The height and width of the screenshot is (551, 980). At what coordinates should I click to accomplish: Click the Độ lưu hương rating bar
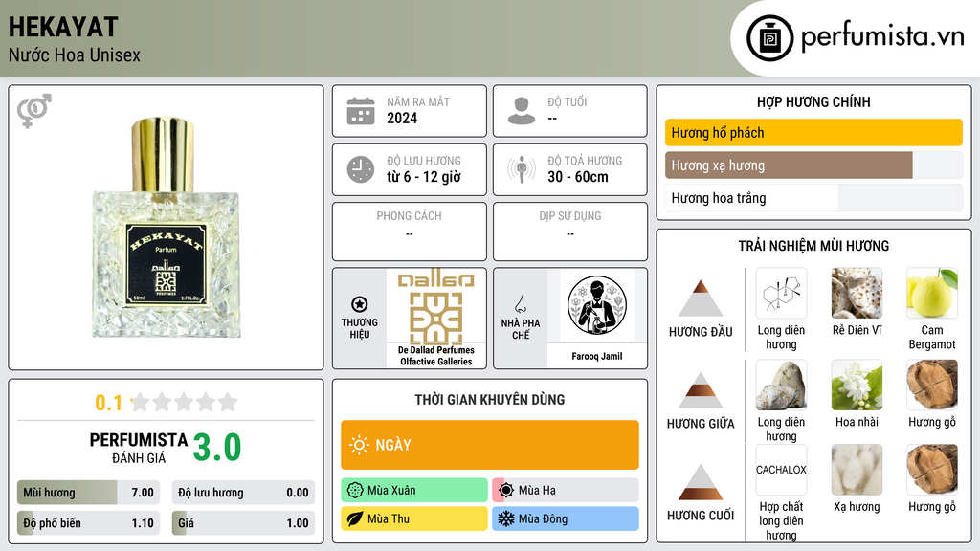(x=243, y=493)
